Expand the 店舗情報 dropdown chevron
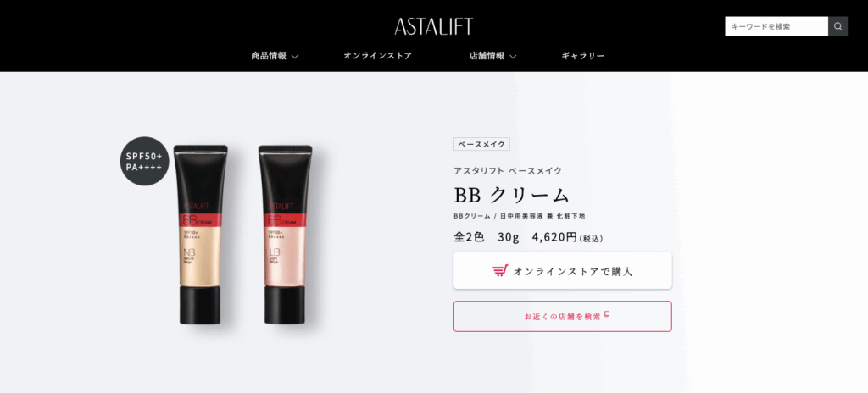 point(513,57)
